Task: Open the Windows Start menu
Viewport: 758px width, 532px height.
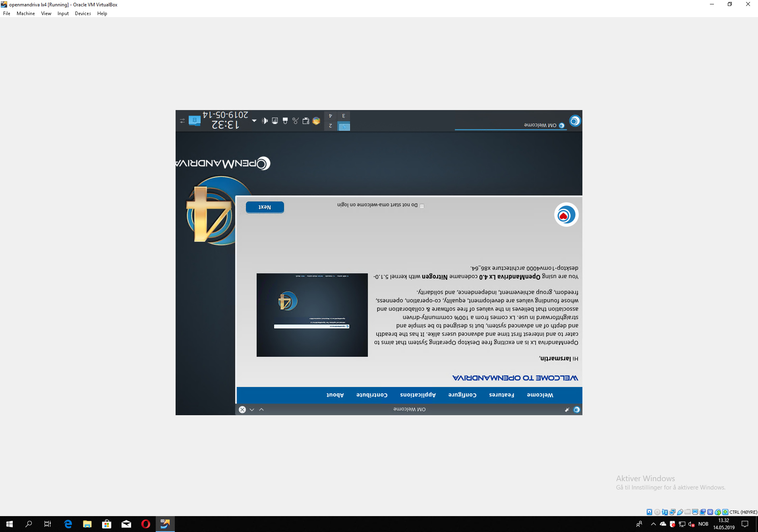Action: 10,524
